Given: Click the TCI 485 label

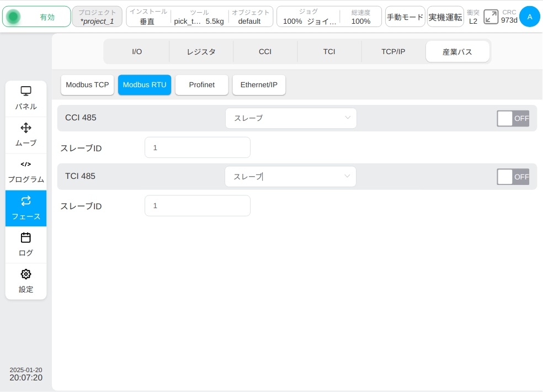Looking at the screenshot, I should (x=81, y=176).
